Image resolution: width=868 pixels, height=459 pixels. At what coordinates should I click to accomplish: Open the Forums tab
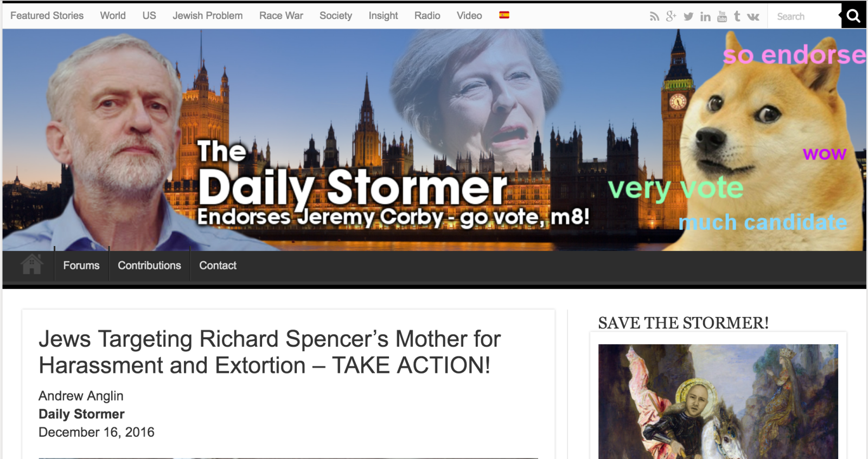click(81, 266)
